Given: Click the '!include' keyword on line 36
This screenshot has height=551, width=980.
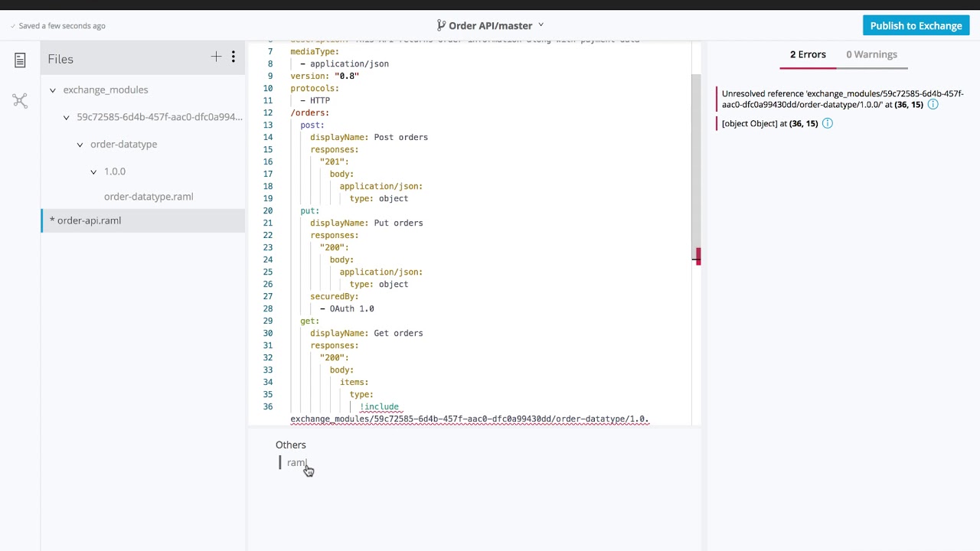Looking at the screenshot, I should coord(379,406).
